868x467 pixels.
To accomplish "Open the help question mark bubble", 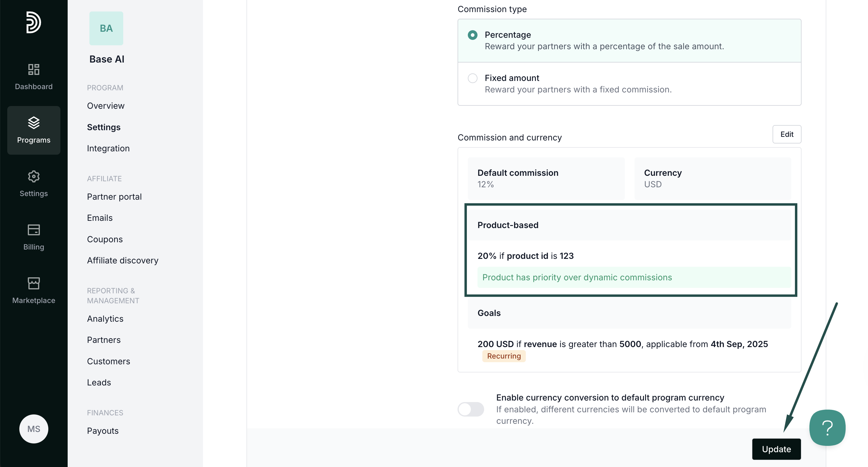I will [827, 427].
